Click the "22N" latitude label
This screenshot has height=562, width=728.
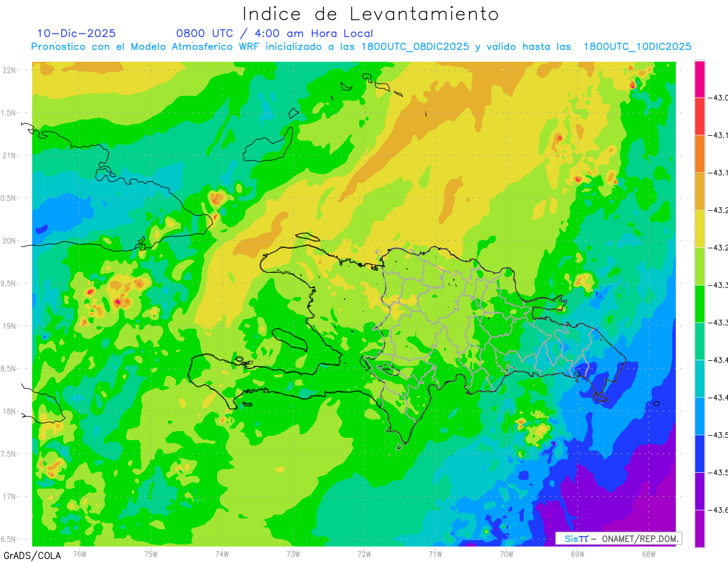pos(9,70)
